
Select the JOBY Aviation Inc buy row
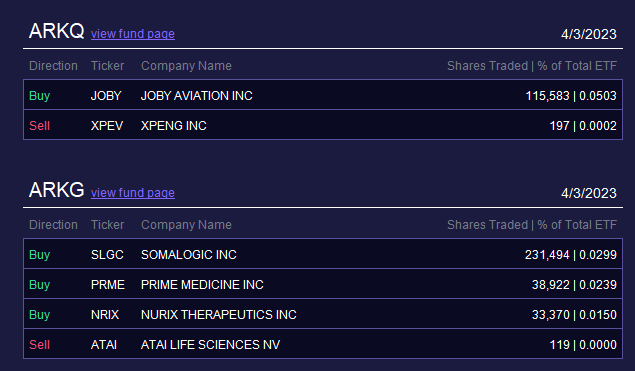pos(323,95)
